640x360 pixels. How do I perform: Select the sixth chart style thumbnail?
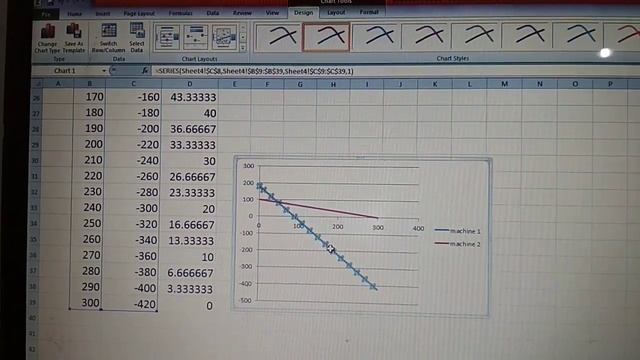[x=527, y=36]
